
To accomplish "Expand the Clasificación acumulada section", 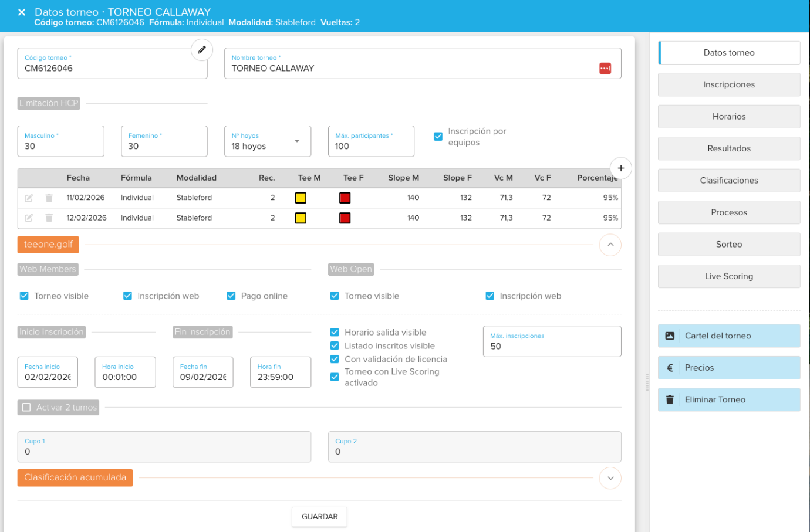I will [x=610, y=478].
